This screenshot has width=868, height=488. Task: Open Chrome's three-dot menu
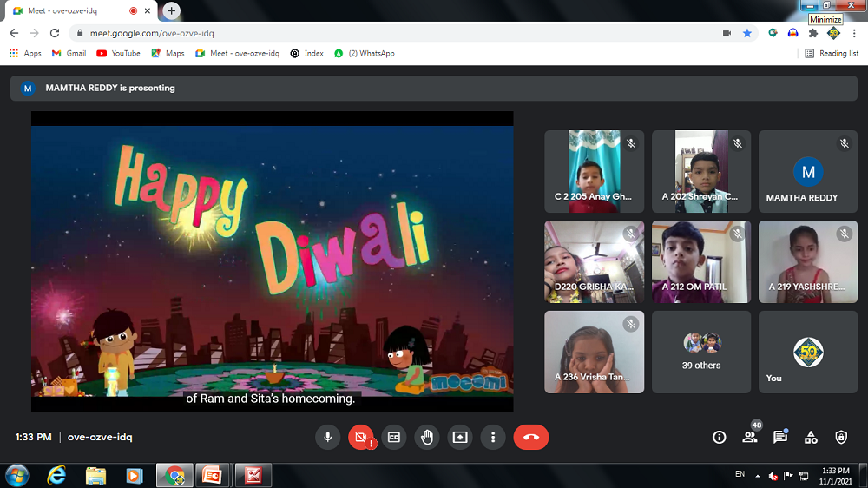tap(853, 33)
